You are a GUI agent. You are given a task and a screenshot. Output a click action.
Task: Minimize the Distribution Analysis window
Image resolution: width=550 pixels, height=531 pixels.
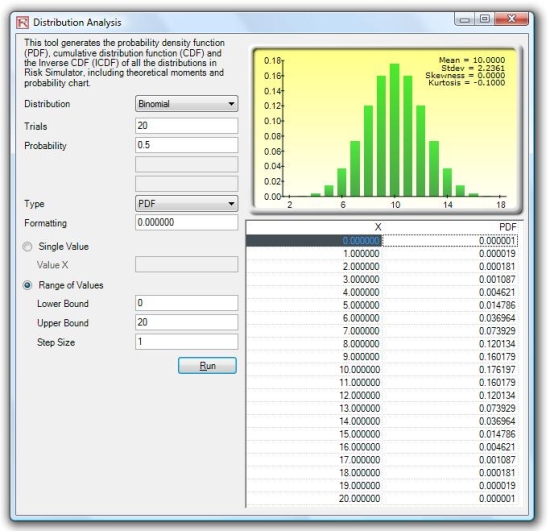[465, 19]
